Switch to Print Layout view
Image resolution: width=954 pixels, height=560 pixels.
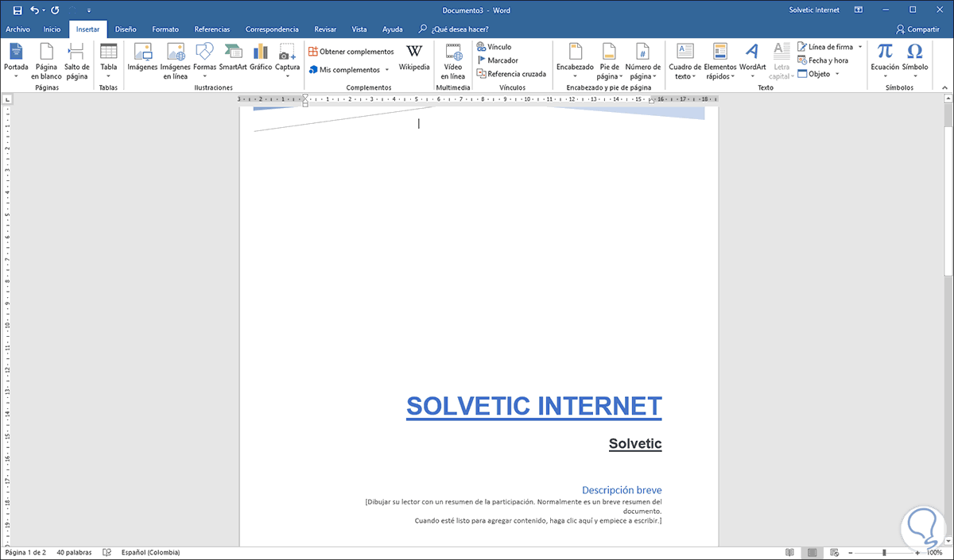(811, 552)
